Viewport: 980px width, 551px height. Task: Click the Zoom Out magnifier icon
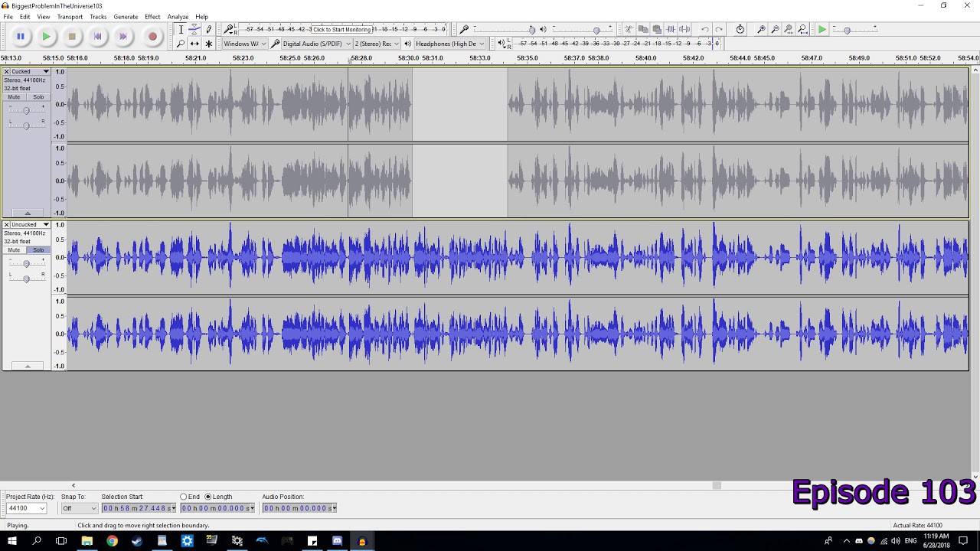coord(775,29)
